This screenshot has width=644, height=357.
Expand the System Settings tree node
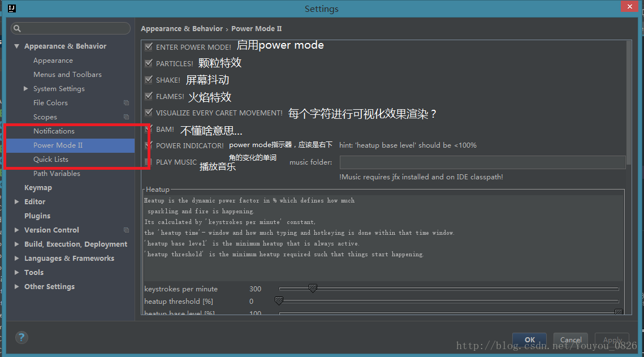coord(26,89)
